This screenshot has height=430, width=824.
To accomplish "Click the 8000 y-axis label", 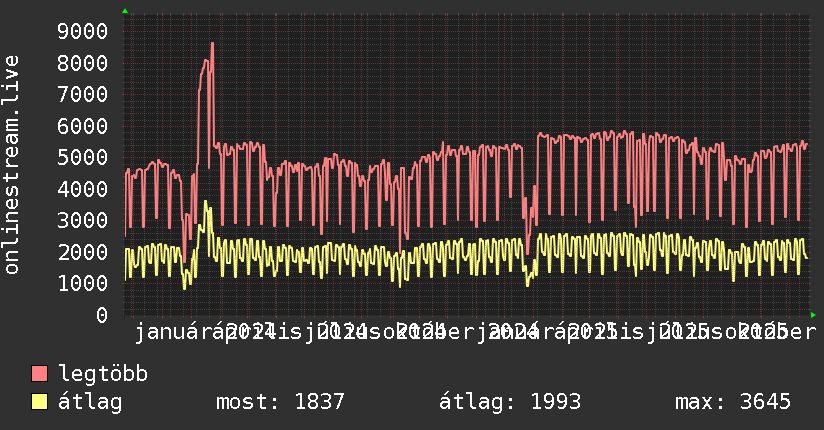I will coord(83,63).
